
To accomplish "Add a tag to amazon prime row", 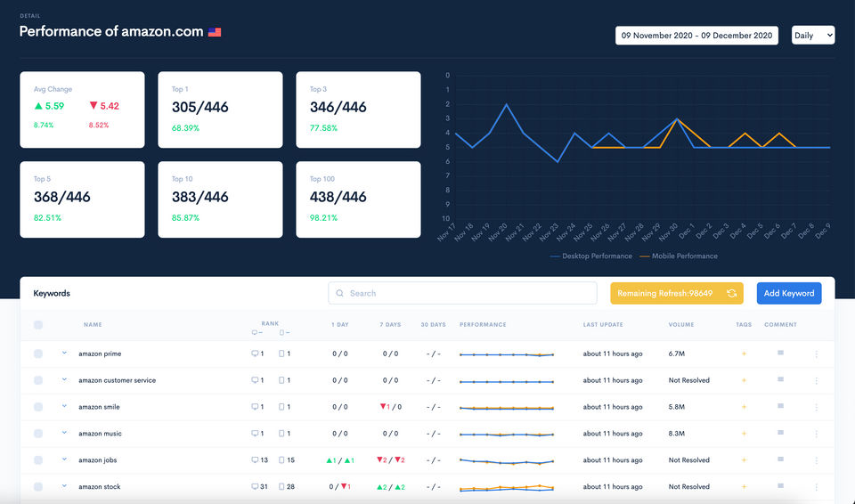I will click(x=744, y=354).
